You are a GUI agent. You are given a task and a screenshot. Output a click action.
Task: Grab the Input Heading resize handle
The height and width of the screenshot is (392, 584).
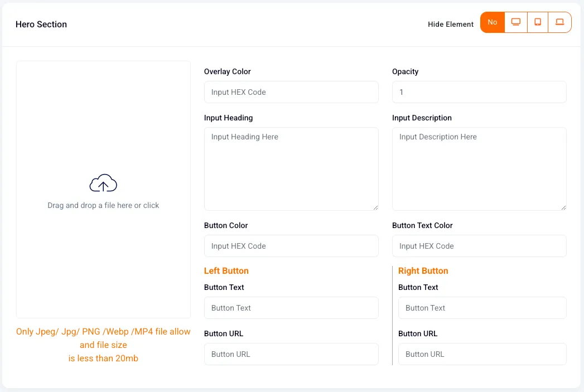click(x=375, y=208)
